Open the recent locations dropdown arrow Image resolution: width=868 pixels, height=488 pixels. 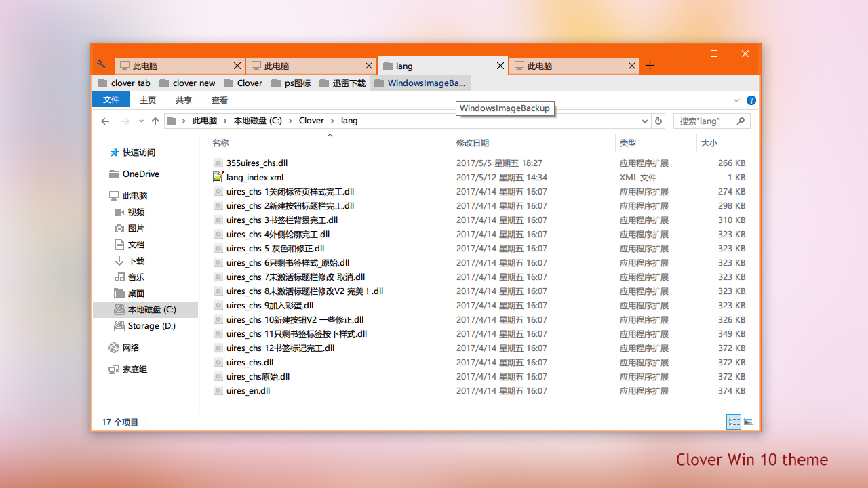[141, 121]
